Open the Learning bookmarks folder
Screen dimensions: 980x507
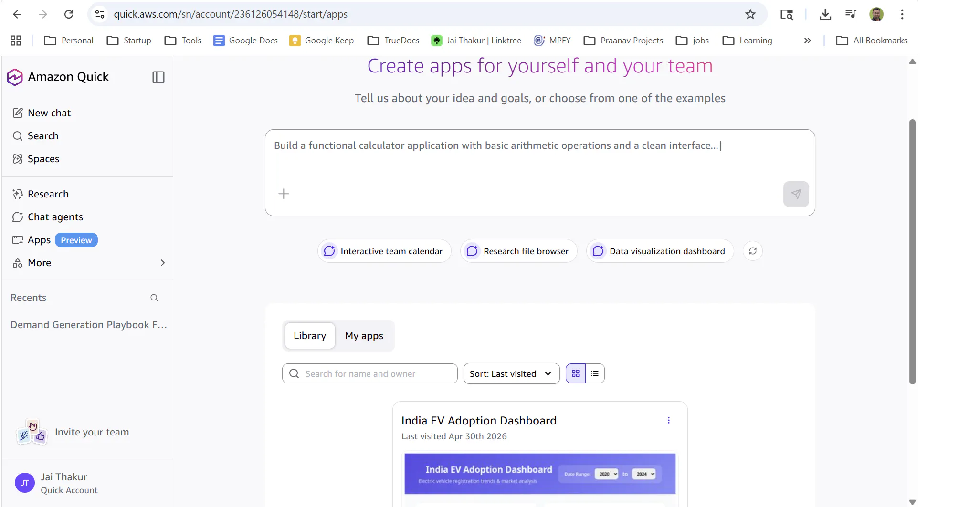747,41
